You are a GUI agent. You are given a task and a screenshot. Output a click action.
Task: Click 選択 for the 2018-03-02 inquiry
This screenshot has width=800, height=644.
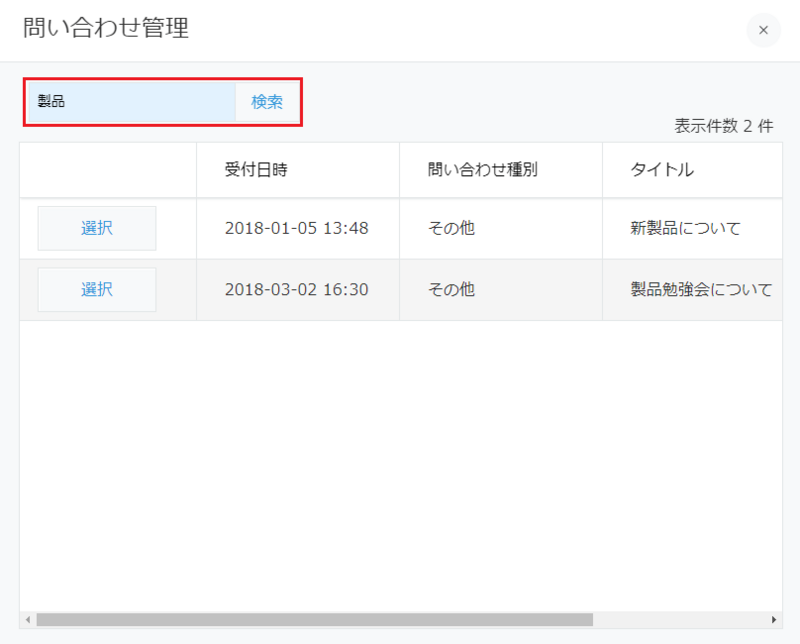(97, 289)
